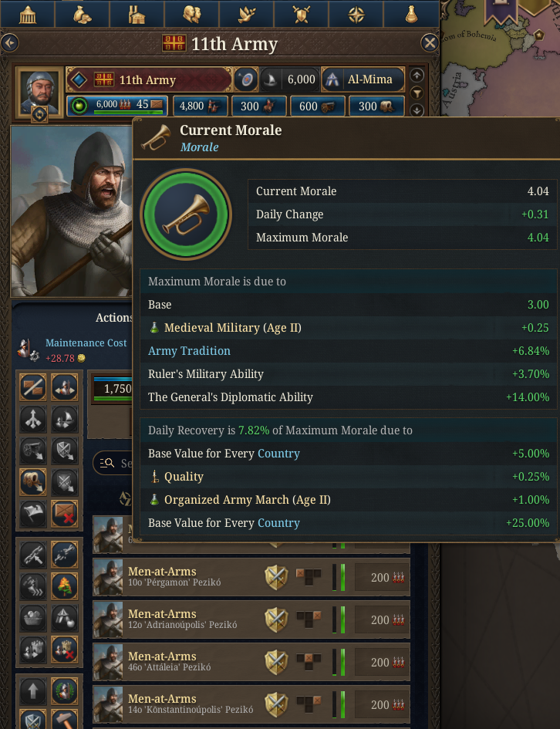Toggle the target objective button beside army name

(245, 80)
